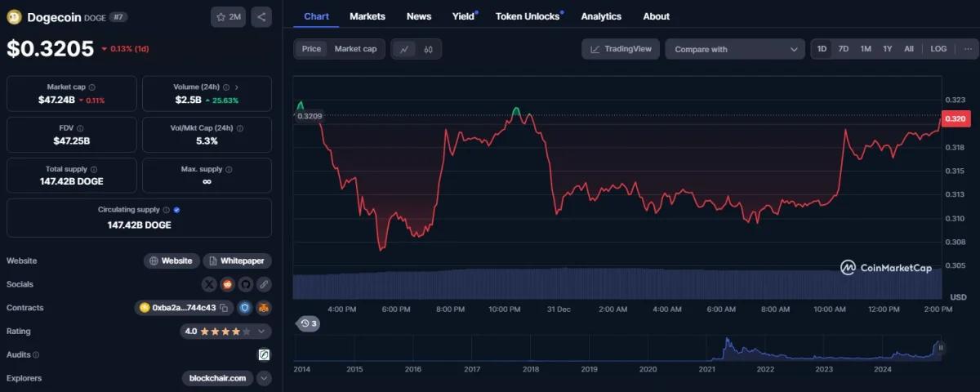Screen dimensions: 980x392
Task: Open blockchair.com explorer link
Action: tap(217, 378)
